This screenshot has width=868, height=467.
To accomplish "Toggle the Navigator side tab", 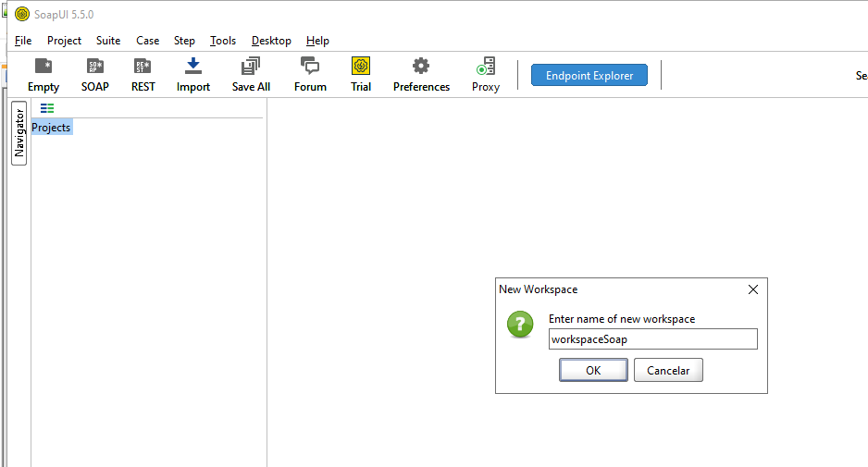I will [x=19, y=133].
